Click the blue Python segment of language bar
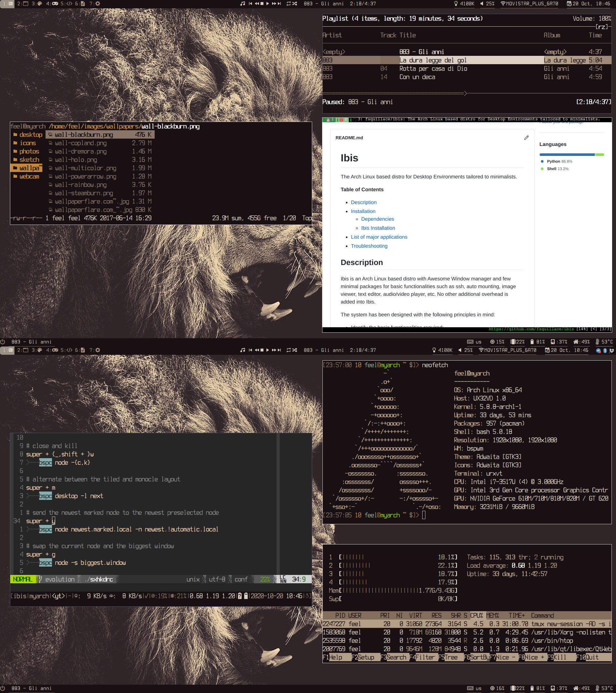The height and width of the screenshot is (693, 616). (x=567, y=155)
